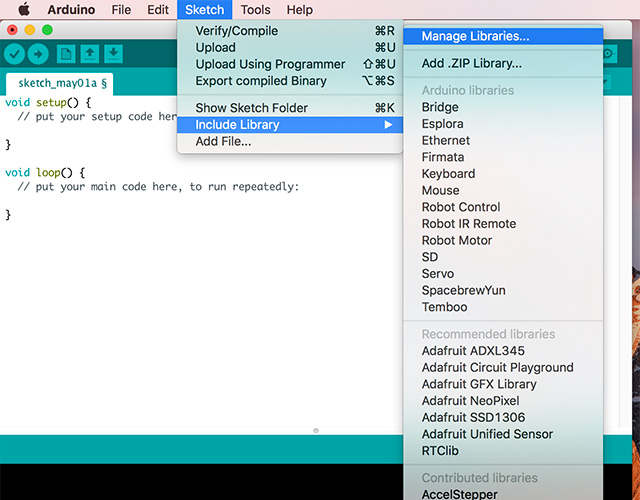The height and width of the screenshot is (500, 640).
Task: Click the Upload arrow toolbar button
Action: [x=39, y=54]
